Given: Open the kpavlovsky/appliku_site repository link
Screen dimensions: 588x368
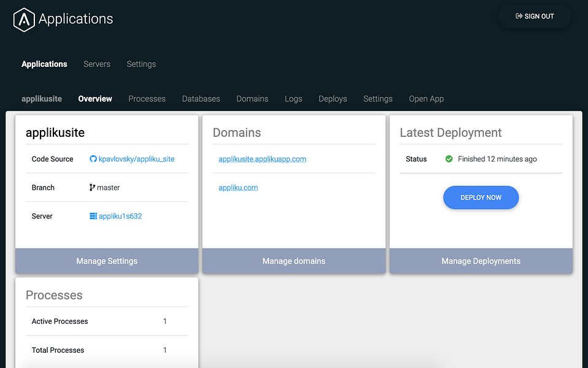Looking at the screenshot, I should click(x=136, y=159).
